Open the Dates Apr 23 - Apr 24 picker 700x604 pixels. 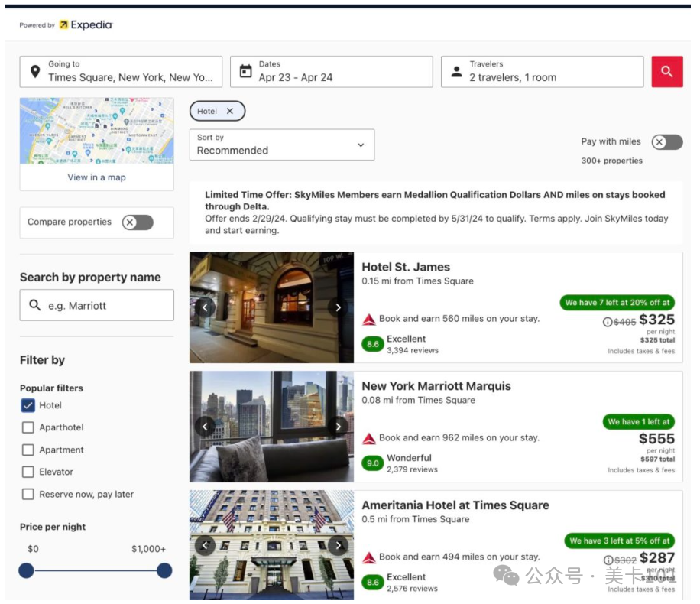tap(331, 71)
